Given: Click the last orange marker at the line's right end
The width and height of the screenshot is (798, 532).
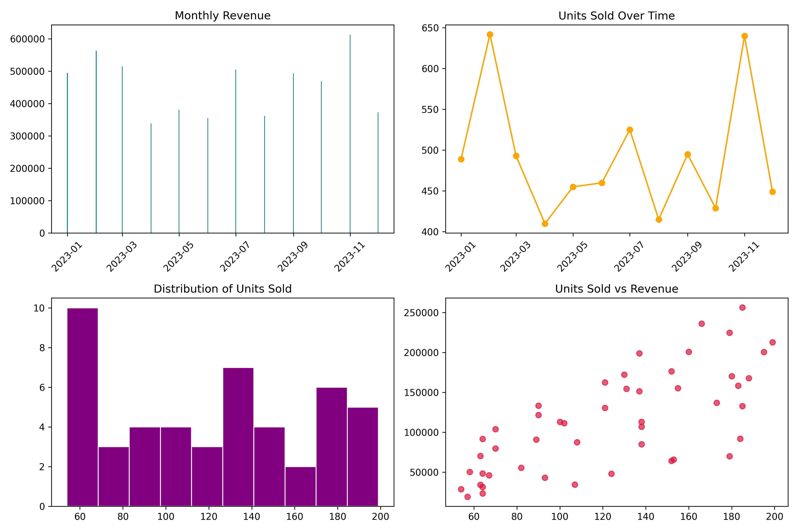Looking at the screenshot, I should coord(773,192).
